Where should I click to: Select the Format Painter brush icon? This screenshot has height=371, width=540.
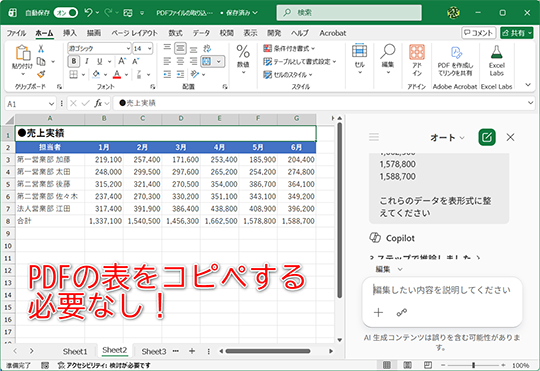click(x=41, y=74)
